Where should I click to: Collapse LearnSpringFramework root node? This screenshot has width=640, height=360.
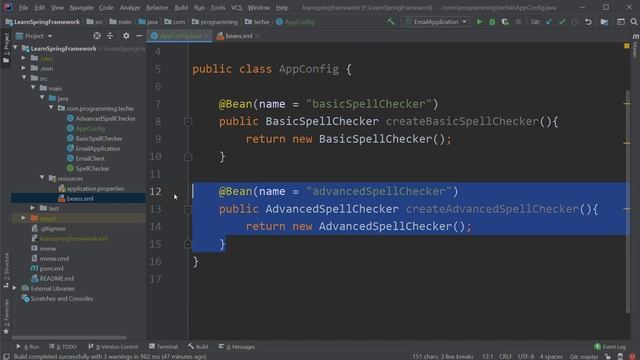(16, 48)
